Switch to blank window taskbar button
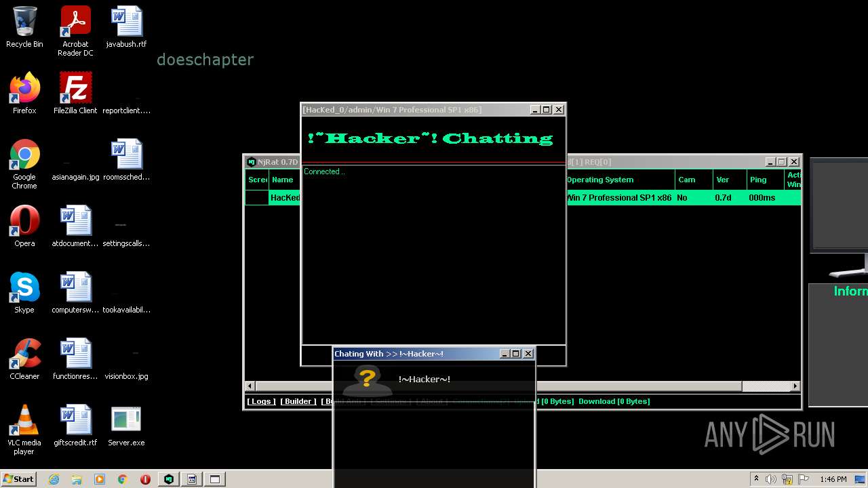Viewport: 868px width, 488px height. coord(215,479)
